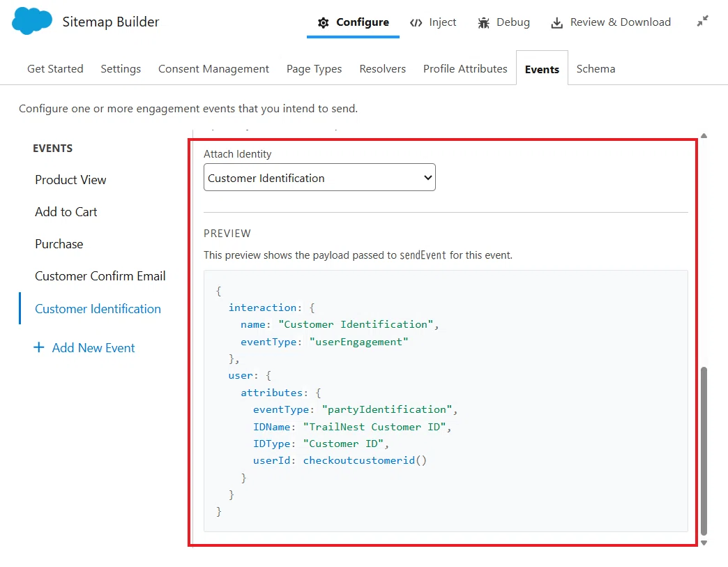Open the Resolvers tab

(x=383, y=69)
